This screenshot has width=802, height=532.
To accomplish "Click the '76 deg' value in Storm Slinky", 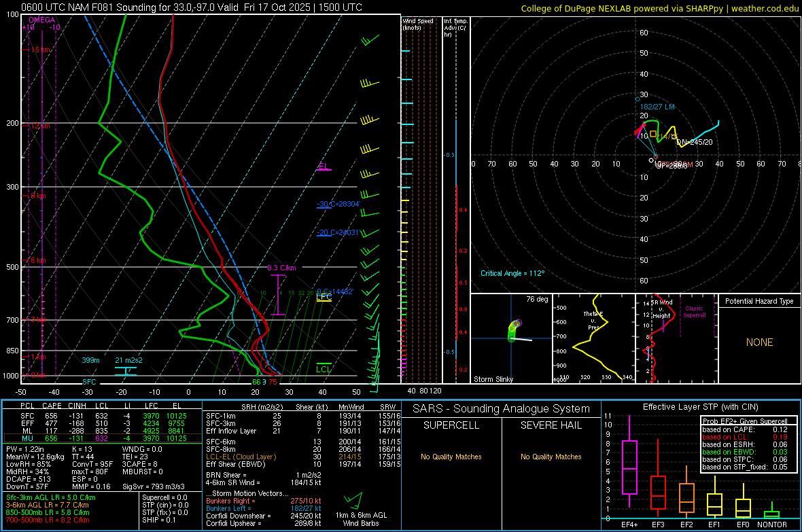I will click(537, 299).
